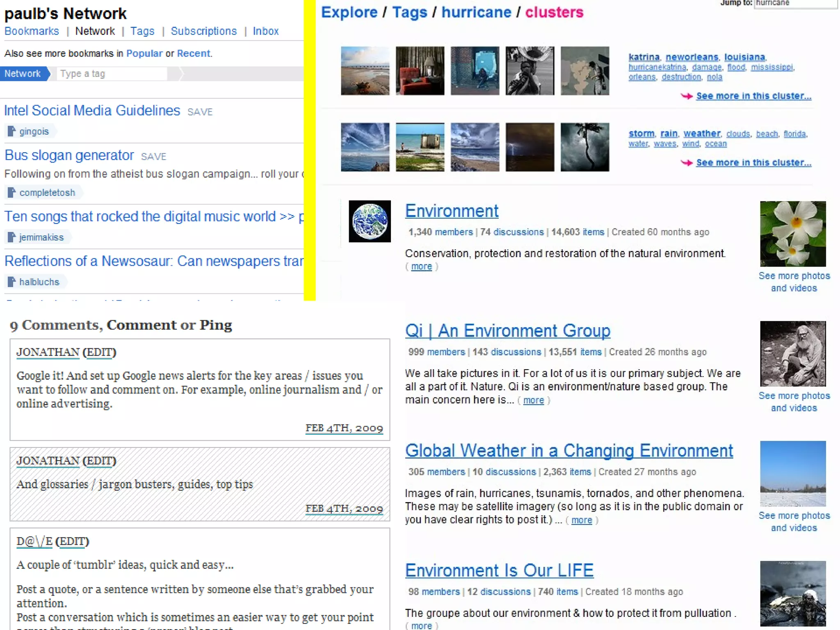Click inside the Type a tag field
The width and height of the screenshot is (840, 630).
tap(112, 74)
